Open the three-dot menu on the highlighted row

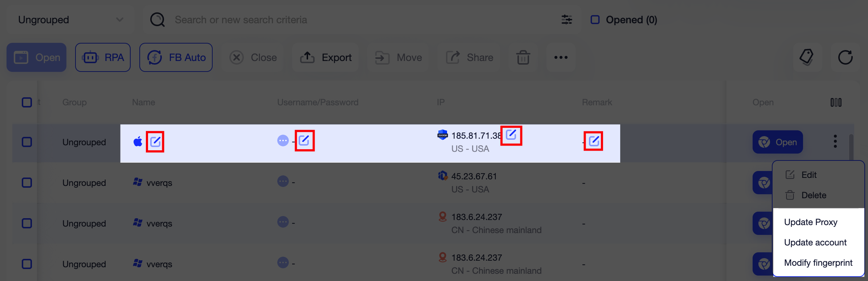(x=835, y=142)
